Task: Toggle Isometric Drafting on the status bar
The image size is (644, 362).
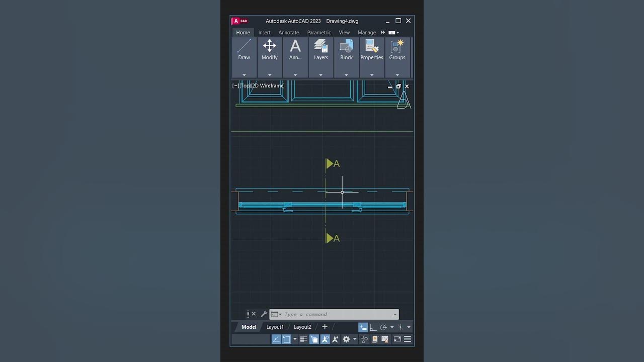Action: pyautogui.click(x=401, y=327)
